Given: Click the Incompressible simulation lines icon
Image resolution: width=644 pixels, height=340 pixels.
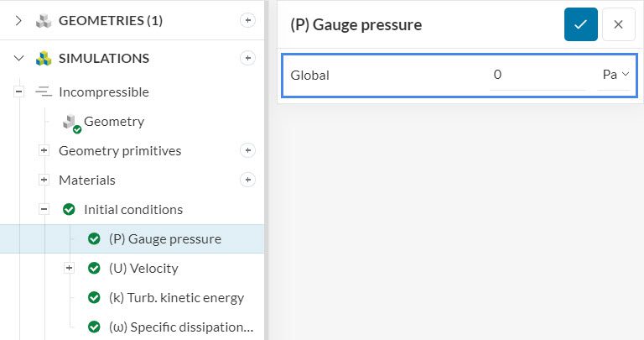Looking at the screenshot, I should [44, 92].
